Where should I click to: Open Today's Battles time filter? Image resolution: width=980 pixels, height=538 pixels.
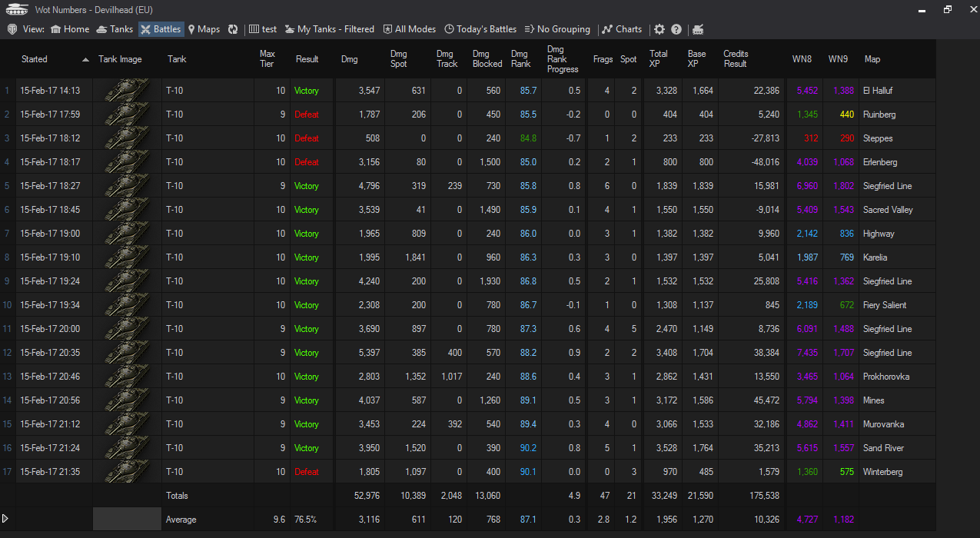(x=480, y=29)
